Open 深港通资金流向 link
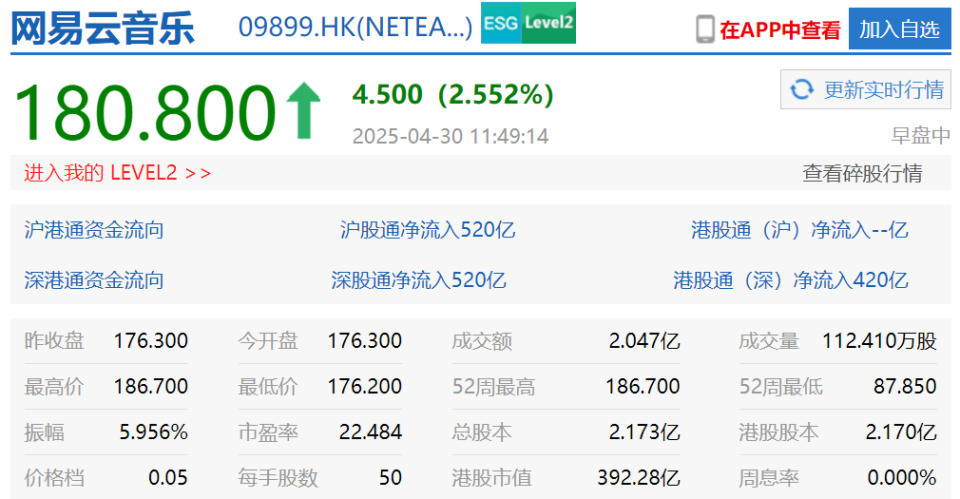Image resolution: width=960 pixels, height=499 pixels. [x=94, y=280]
